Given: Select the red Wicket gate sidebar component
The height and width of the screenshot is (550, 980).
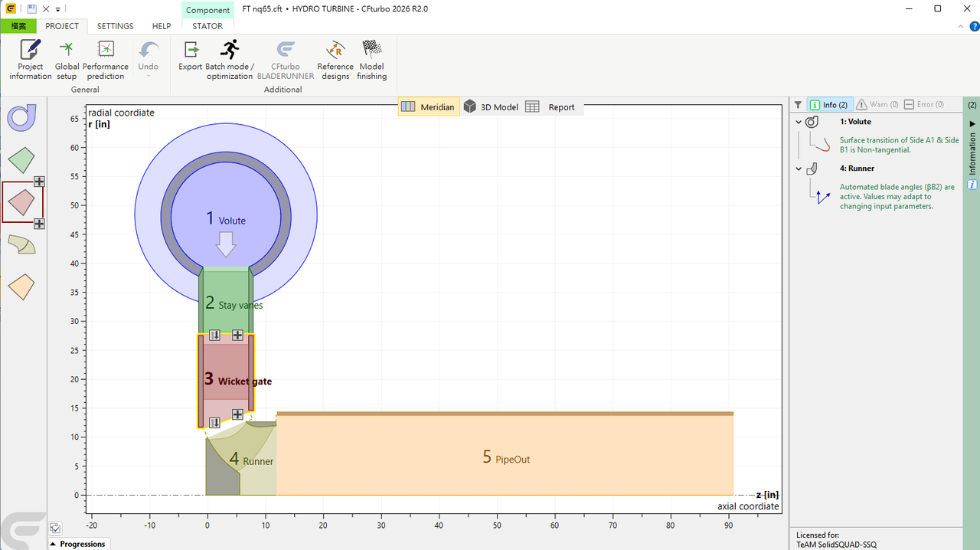Looking at the screenshot, I should tap(21, 202).
